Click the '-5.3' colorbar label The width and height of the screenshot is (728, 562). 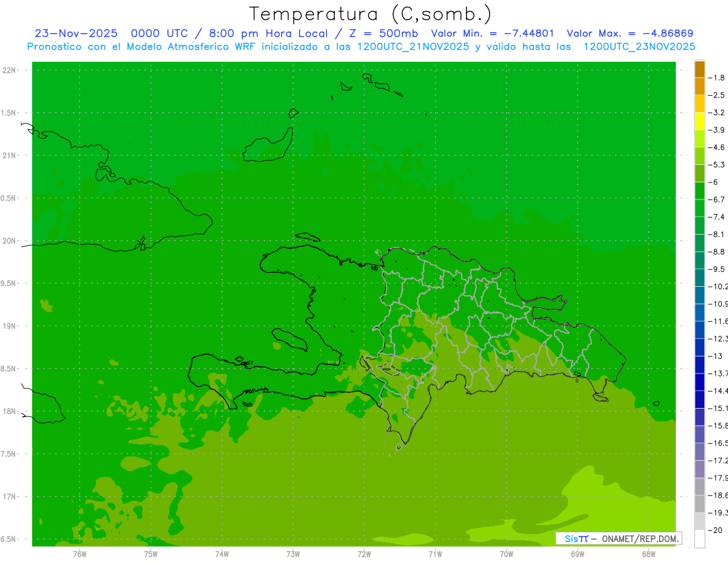coord(716,165)
